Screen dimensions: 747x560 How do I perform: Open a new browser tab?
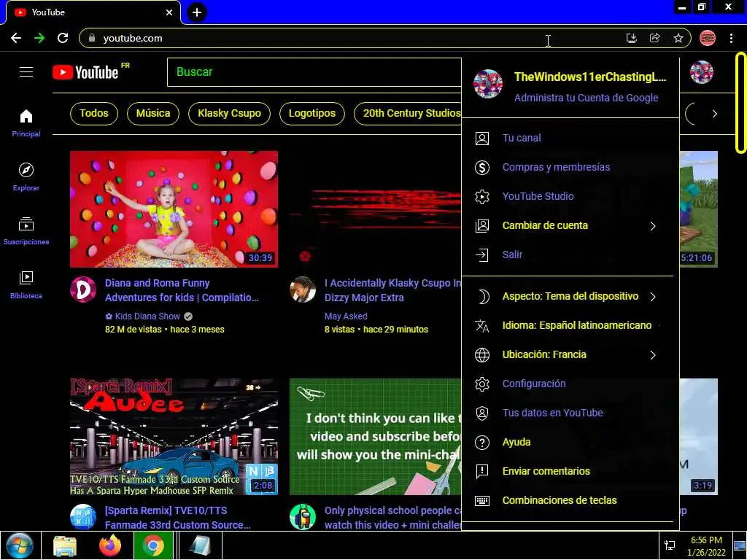[197, 12]
